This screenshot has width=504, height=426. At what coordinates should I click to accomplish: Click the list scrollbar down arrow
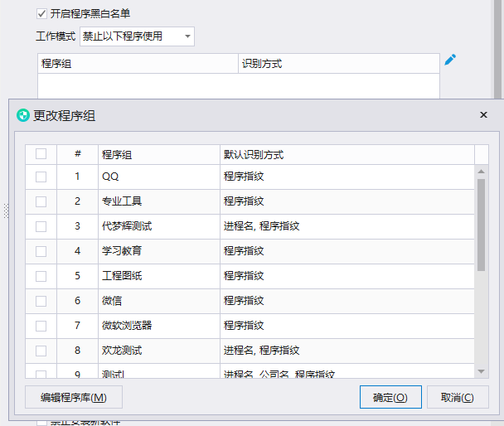pyautogui.click(x=481, y=371)
